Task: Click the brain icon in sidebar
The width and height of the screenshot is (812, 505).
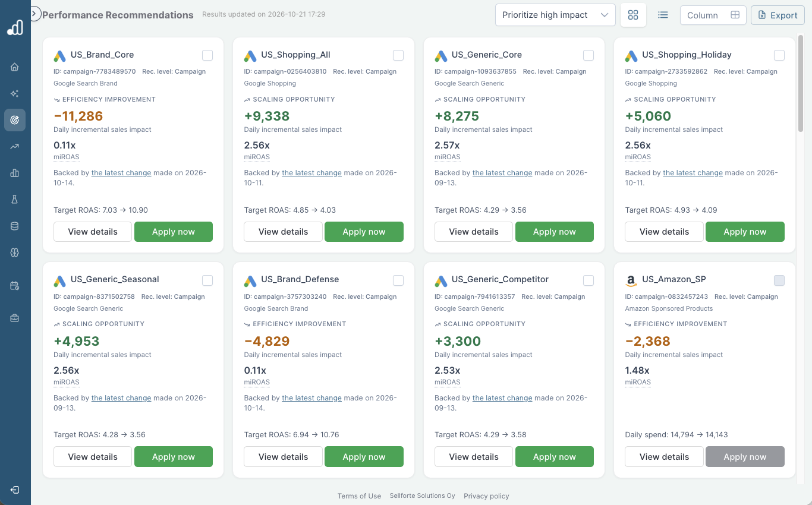Action: (15, 252)
